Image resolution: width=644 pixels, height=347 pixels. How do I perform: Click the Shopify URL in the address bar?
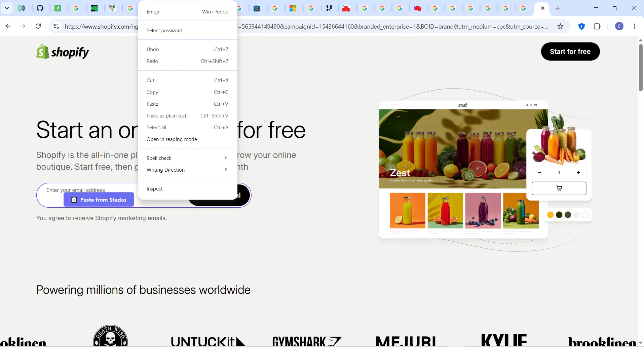pos(306,26)
